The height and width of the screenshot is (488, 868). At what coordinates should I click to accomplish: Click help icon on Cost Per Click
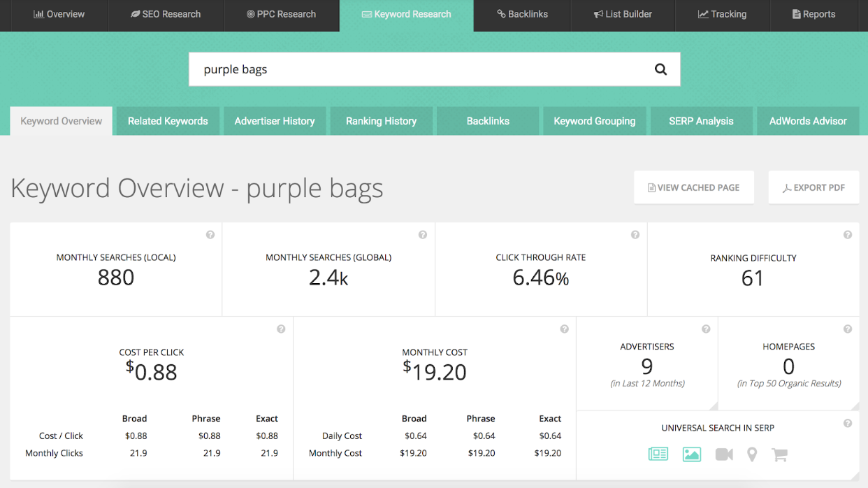pos(281,329)
